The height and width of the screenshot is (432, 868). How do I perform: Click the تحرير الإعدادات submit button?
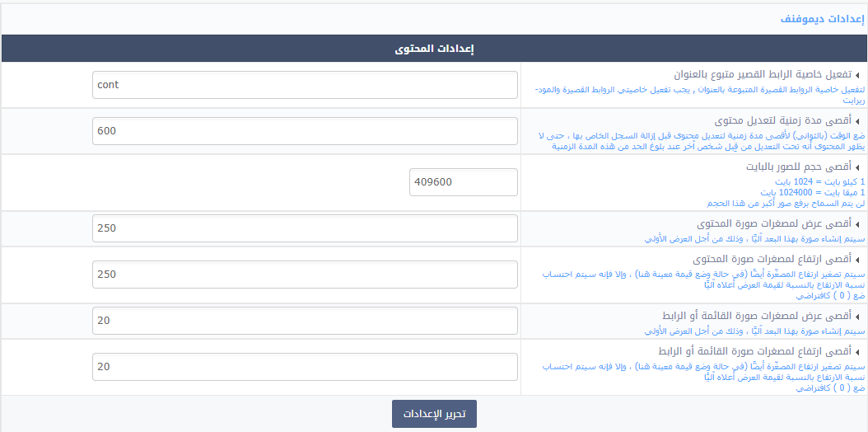tap(434, 415)
